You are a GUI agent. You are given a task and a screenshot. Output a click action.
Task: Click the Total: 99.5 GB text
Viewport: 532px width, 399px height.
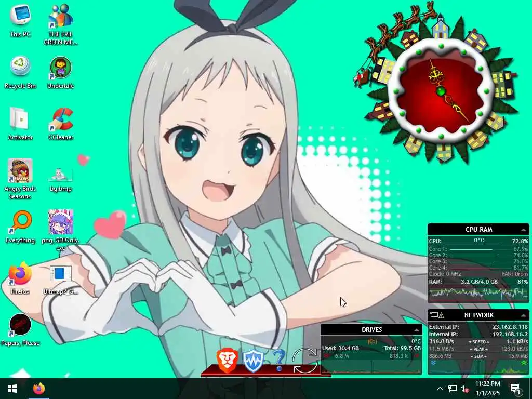click(x=403, y=349)
